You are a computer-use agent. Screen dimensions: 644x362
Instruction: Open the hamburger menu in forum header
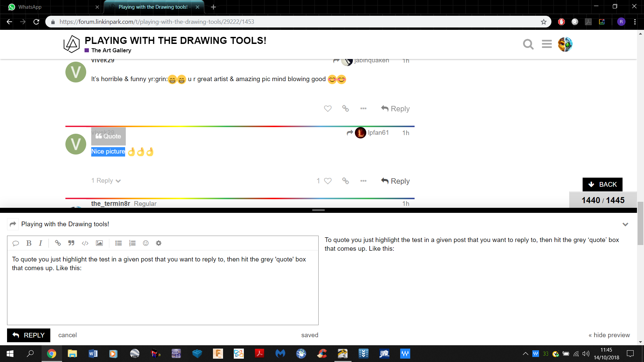click(x=547, y=44)
